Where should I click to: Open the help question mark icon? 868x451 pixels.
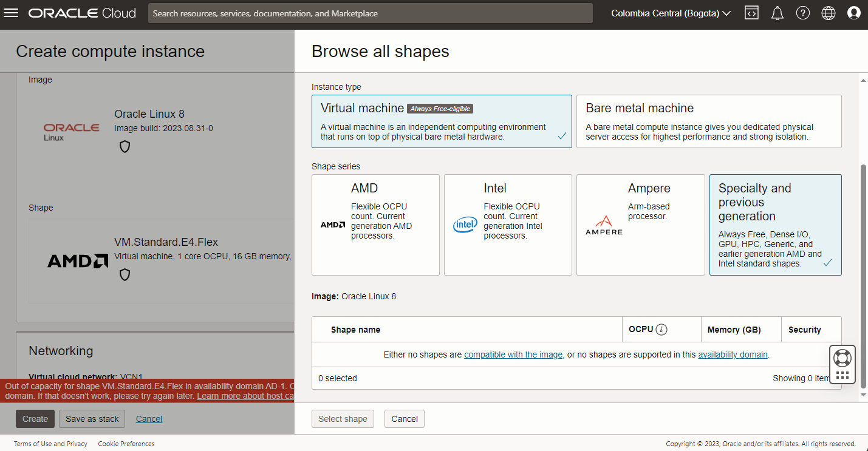coord(803,13)
